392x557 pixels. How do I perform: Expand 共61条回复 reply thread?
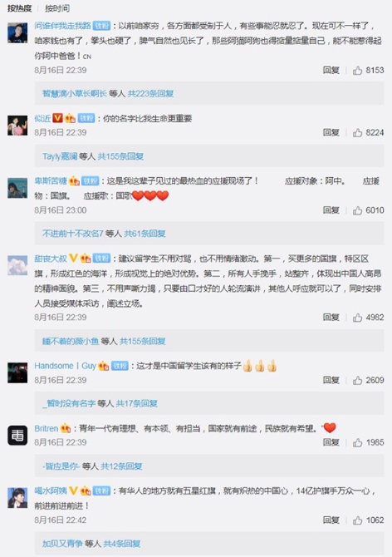145,234
